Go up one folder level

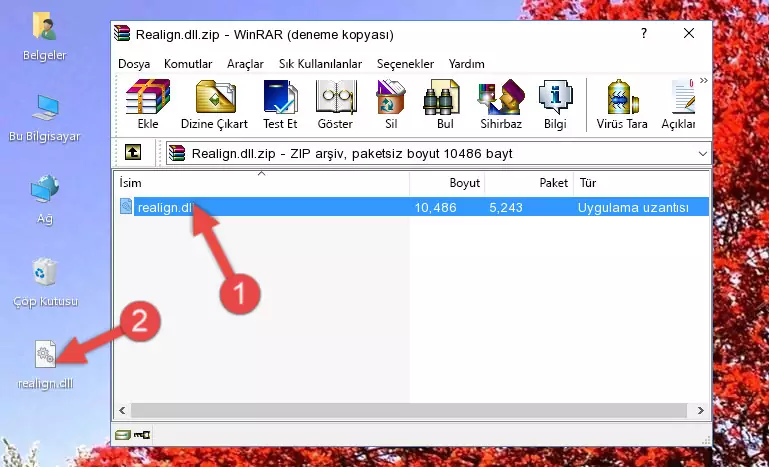(133, 153)
